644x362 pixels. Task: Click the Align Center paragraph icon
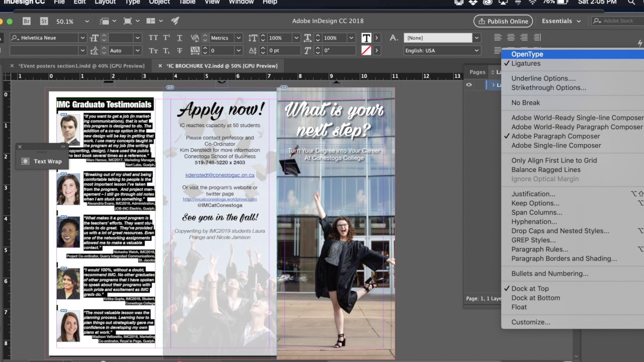(511, 38)
